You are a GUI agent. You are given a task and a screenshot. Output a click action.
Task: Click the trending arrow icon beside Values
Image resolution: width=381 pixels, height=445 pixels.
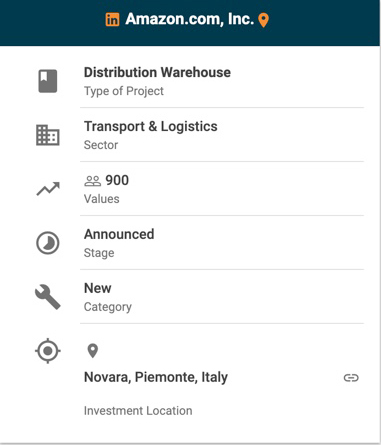tap(48, 189)
